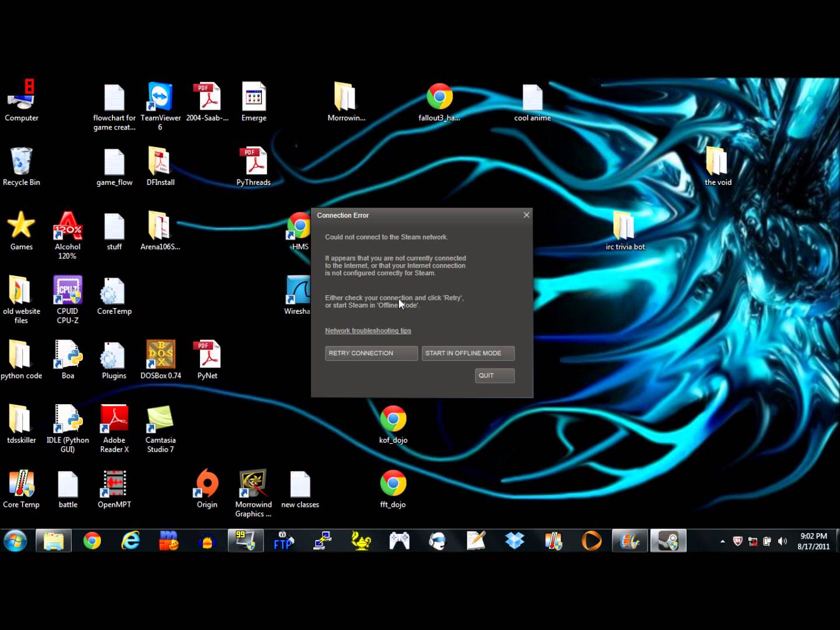Select the CPUID CPU-Z shortcut
840x630 pixels.
click(68, 300)
